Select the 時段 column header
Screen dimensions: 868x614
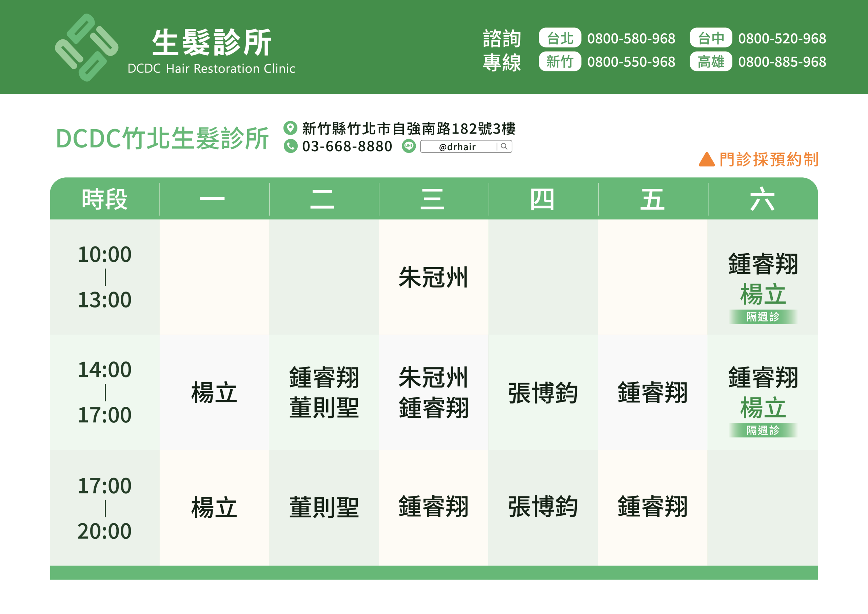pyautogui.click(x=105, y=199)
